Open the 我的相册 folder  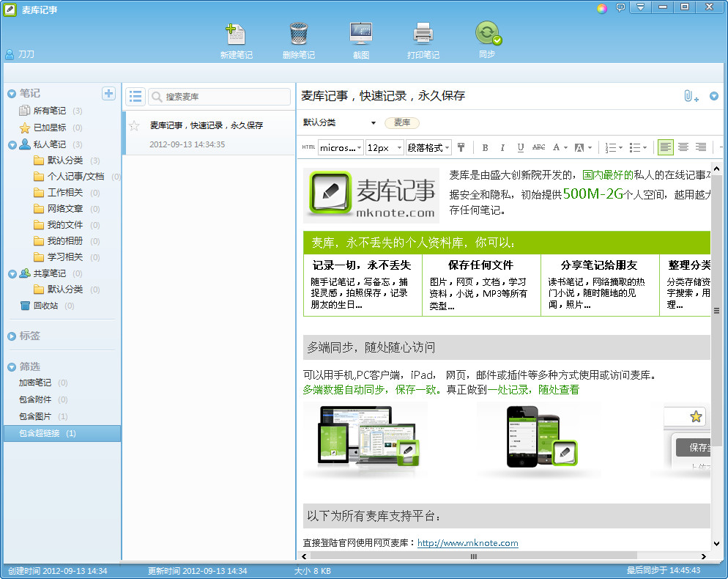click(x=66, y=240)
